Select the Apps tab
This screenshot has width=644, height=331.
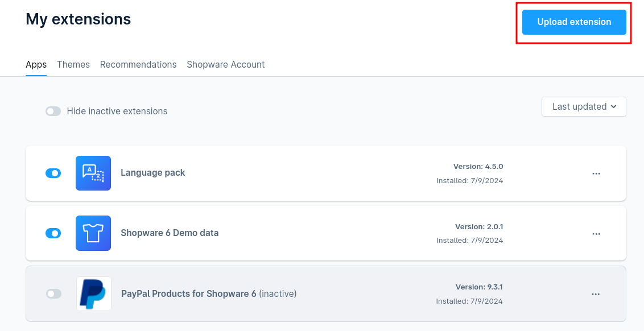point(36,65)
